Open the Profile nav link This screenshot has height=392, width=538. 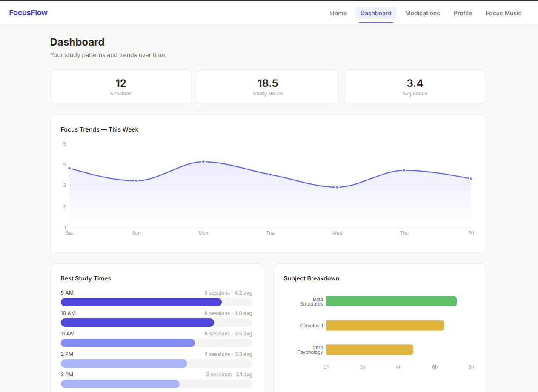click(x=463, y=13)
